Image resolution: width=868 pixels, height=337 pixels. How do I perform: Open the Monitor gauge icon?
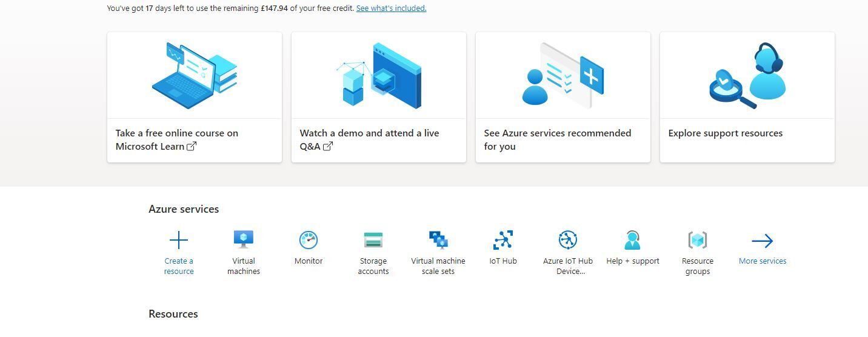(309, 240)
